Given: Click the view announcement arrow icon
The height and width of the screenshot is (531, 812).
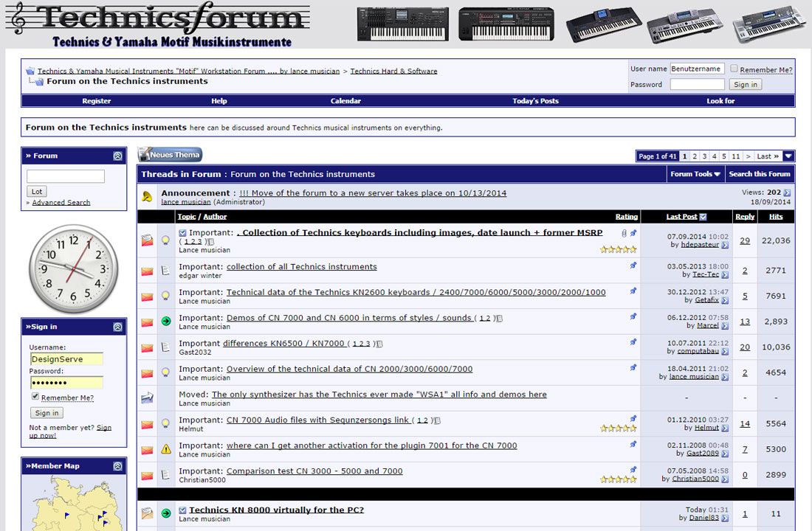Looking at the screenshot, I should coord(787,193).
